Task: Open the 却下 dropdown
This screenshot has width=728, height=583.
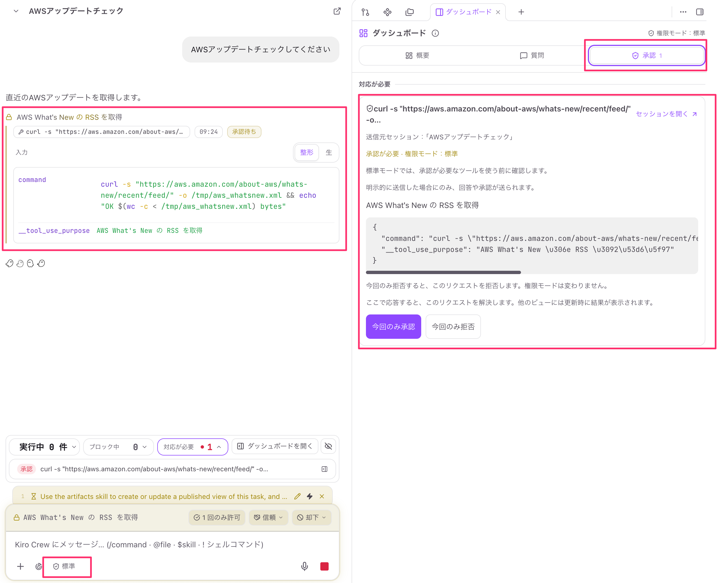Action: point(311,517)
